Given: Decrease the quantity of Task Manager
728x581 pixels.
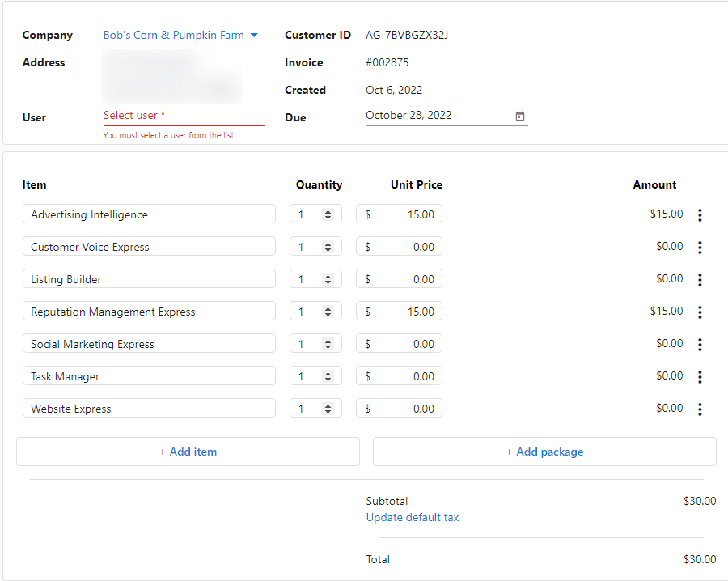Looking at the screenshot, I should pos(329,379).
